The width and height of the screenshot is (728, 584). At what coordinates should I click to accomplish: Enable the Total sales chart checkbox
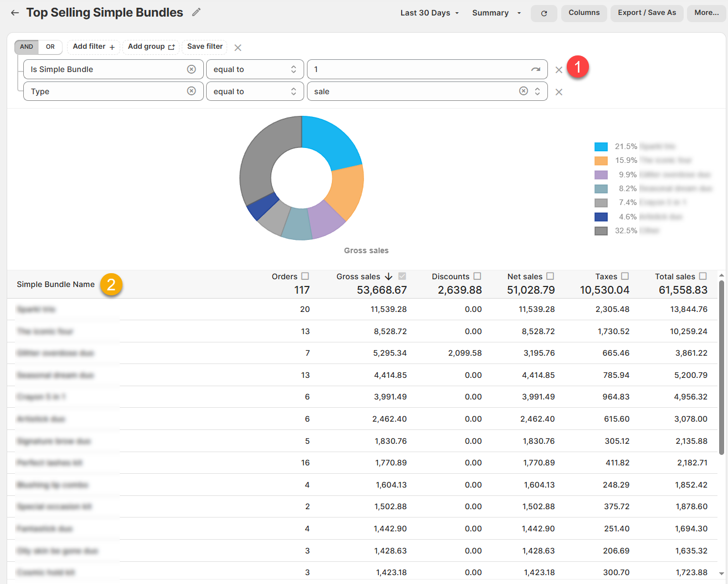click(703, 276)
